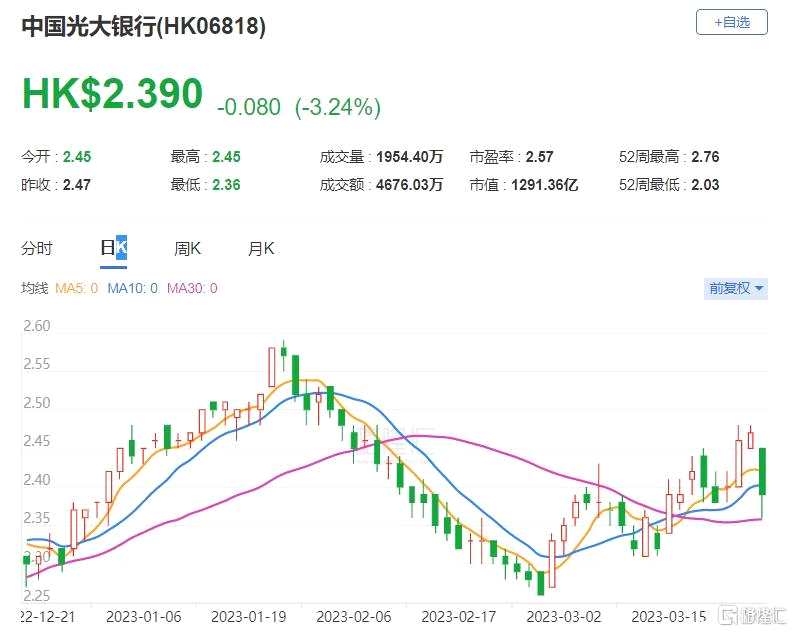
Task: Click the 52周最低 value 2.03
Action: point(705,185)
